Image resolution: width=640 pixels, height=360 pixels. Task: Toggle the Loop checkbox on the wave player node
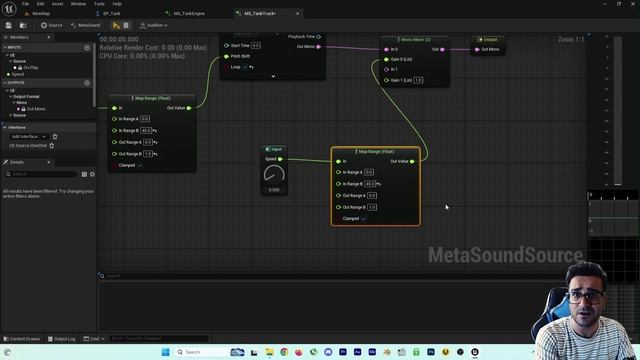pyautogui.click(x=245, y=67)
